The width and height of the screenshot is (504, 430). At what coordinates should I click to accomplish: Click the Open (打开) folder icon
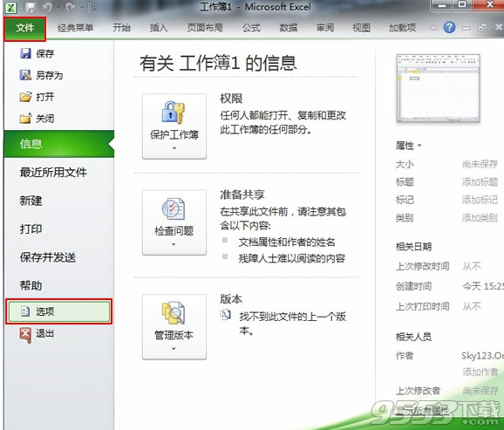click(x=25, y=97)
